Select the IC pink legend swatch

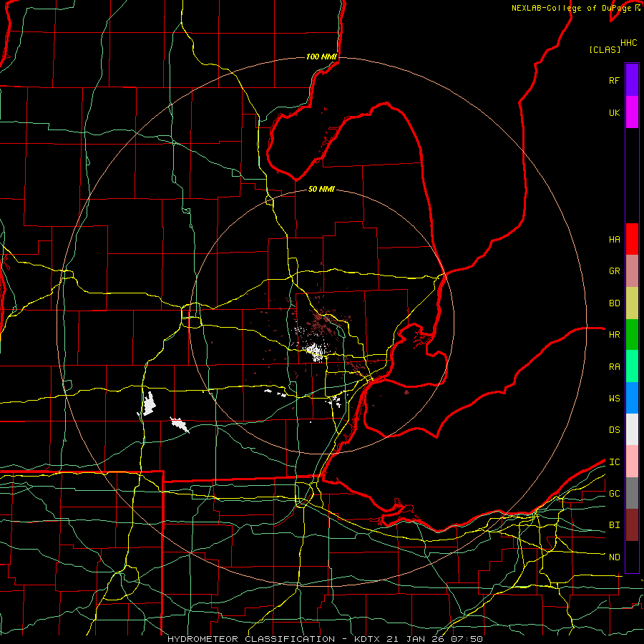coord(632,462)
